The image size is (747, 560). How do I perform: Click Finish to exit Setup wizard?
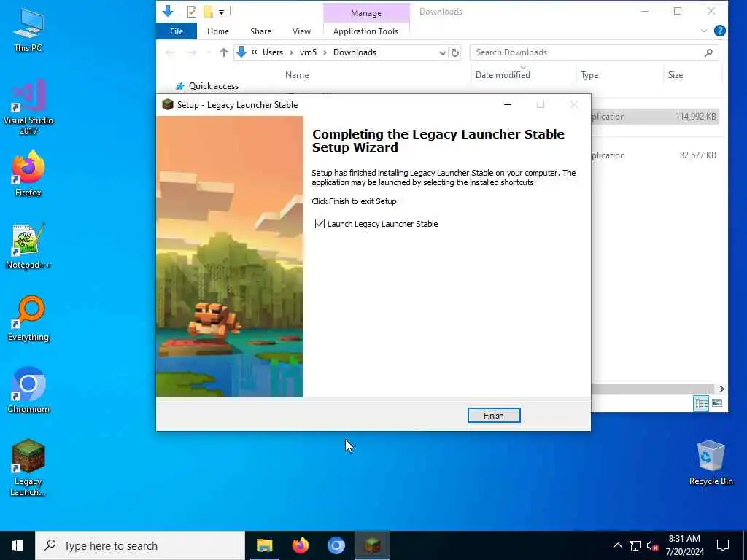[494, 415]
